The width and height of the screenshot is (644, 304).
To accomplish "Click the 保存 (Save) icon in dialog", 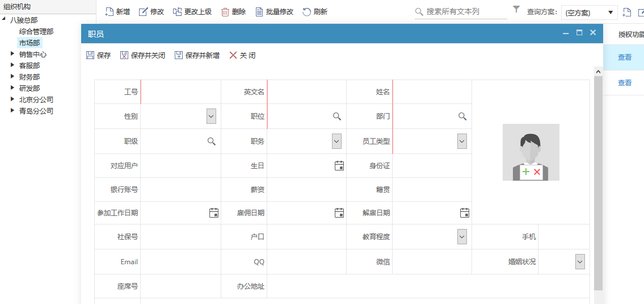I will (x=90, y=56).
